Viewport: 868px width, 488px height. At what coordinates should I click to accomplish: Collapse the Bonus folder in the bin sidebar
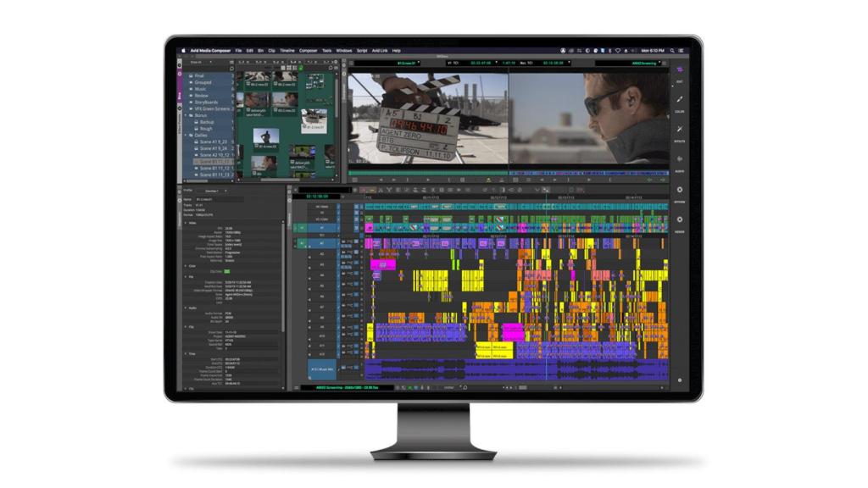click(186, 114)
